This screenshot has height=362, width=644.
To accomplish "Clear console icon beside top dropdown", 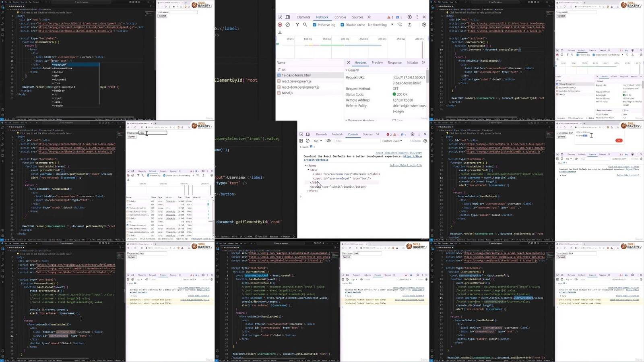I will [308, 141].
